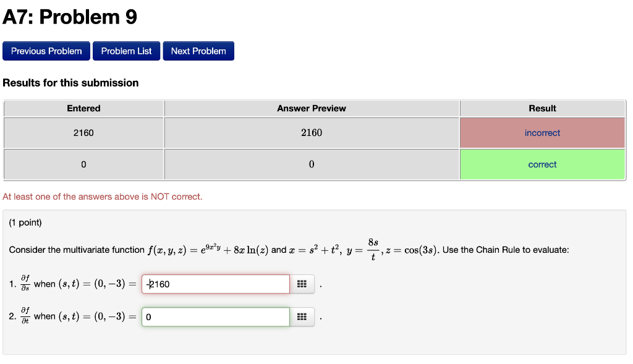This screenshot has width=633, height=364.
Task: Select the answer field containing 0
Action: [215, 316]
